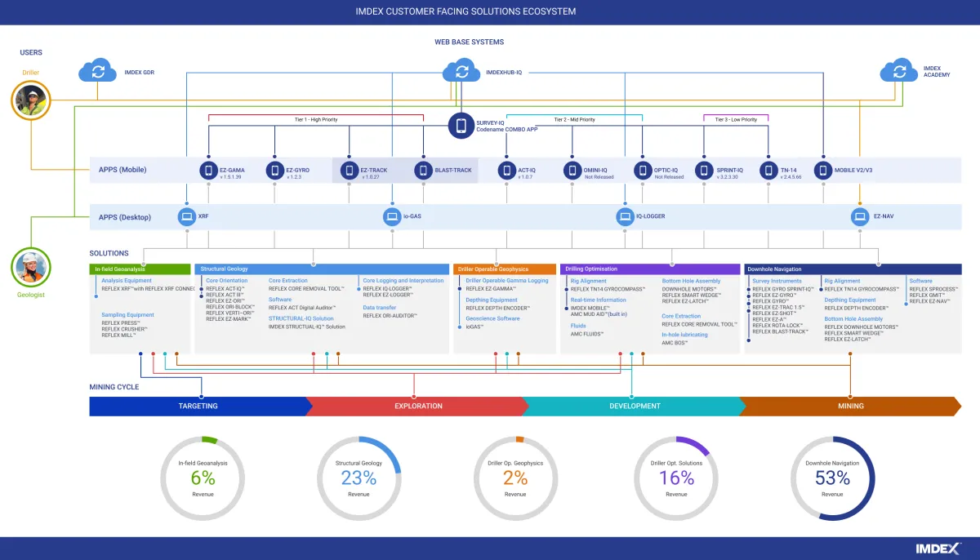Select the EXPLORATION mining cycle stage

(418, 406)
